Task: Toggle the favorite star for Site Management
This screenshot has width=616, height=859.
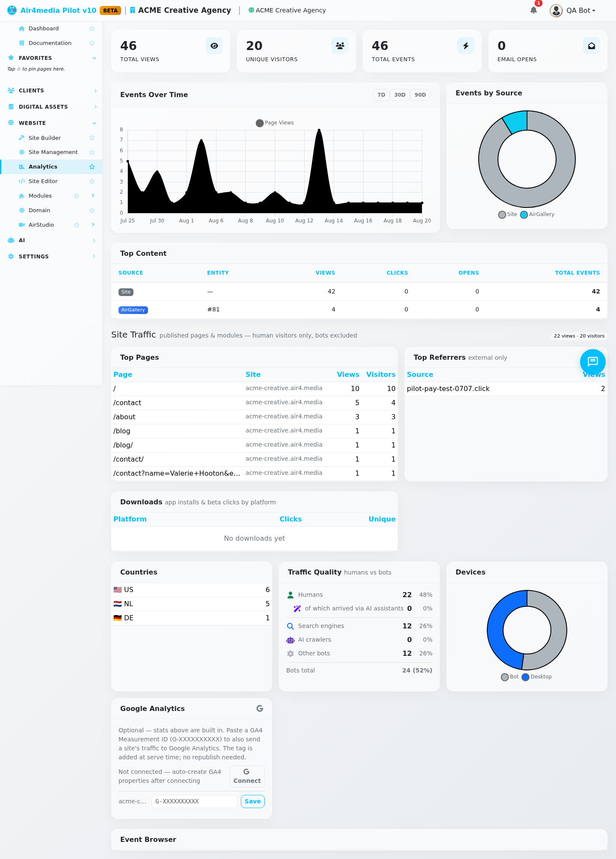Action: [92, 152]
